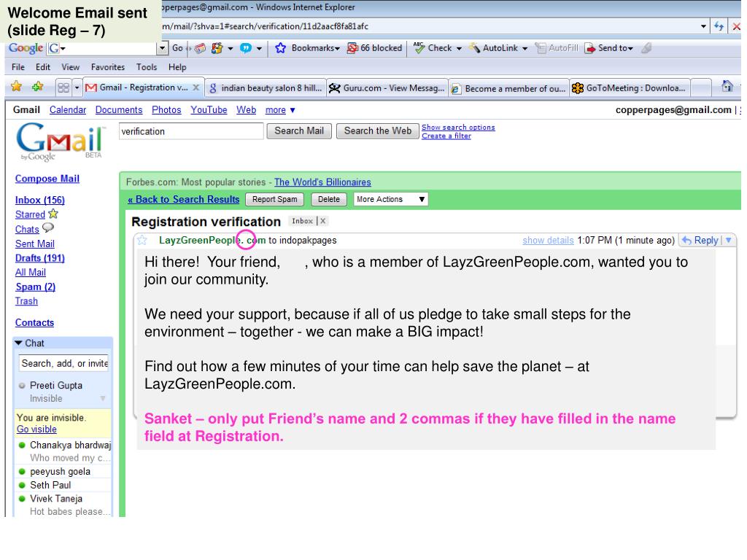Screen dimensions: 747x560
Task: Click the chat bubble icon beside Chats
Action: click(48, 227)
